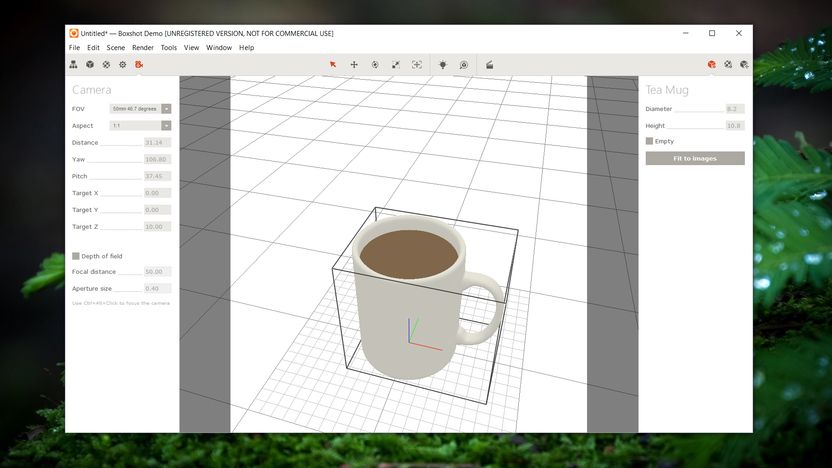
Task: Open the gear settings panel icon
Action: point(123,64)
